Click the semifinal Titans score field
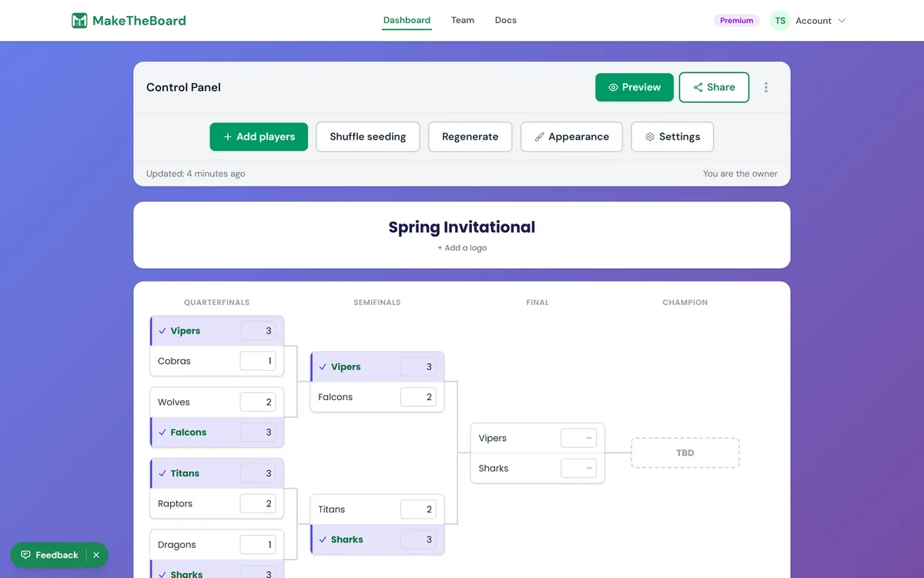Screen dimensions: 924x578 point(418,509)
